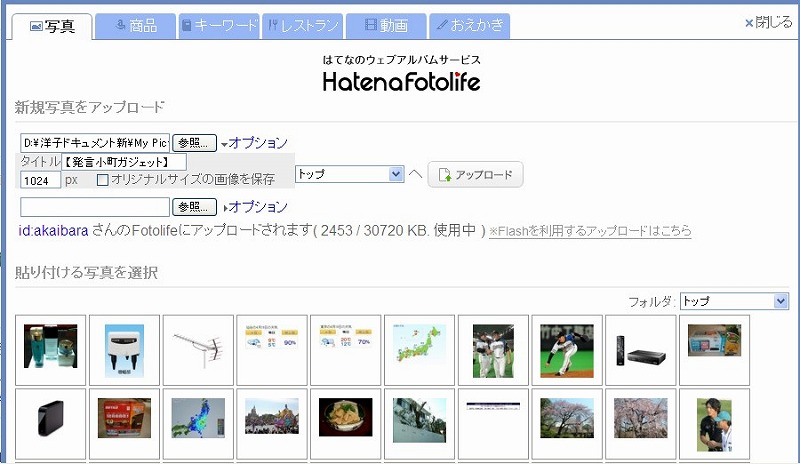Open the フォルダ トップ dropdown

click(x=734, y=301)
